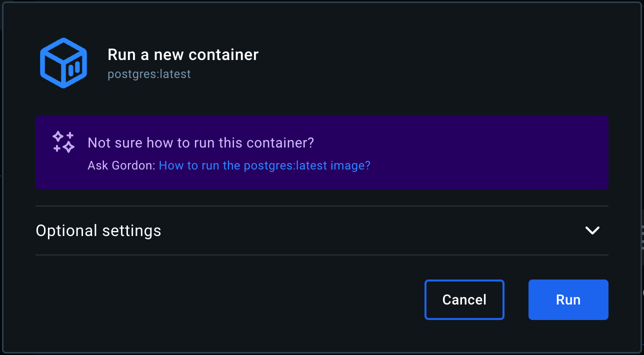Open the Gordon question about running postgres:latest
The width and height of the screenshot is (644, 355).
264,165
